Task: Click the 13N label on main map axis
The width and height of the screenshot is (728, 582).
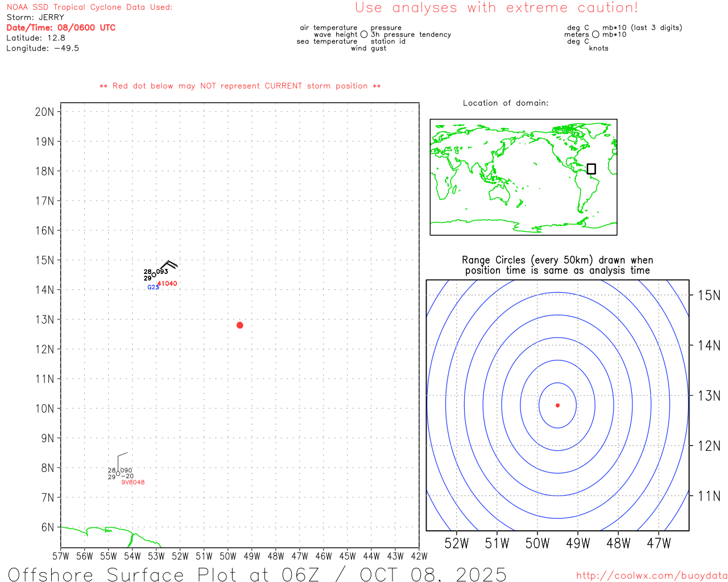Action: tap(44, 319)
